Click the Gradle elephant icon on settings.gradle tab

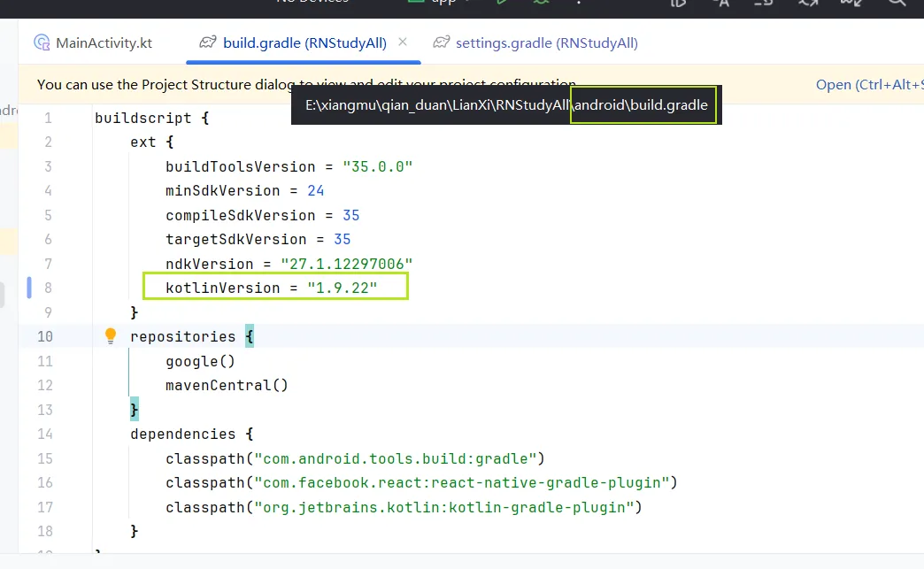(x=442, y=42)
